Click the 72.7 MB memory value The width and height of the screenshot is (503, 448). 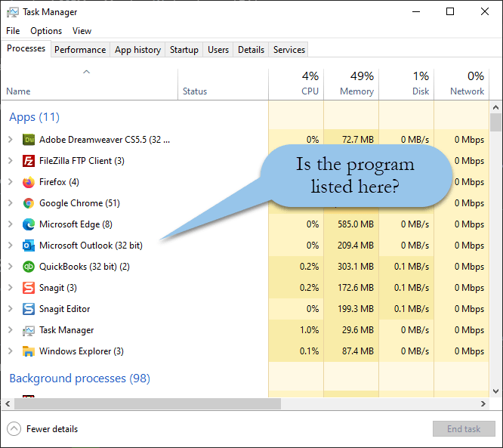point(358,140)
